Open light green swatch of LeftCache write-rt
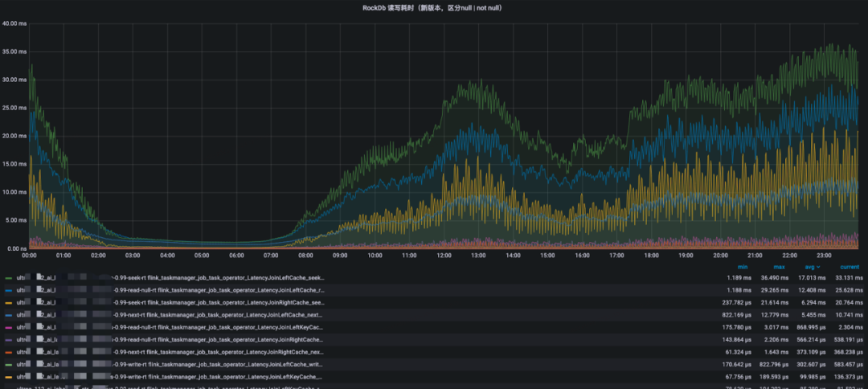This screenshot has height=389, width=868. pos(8,365)
